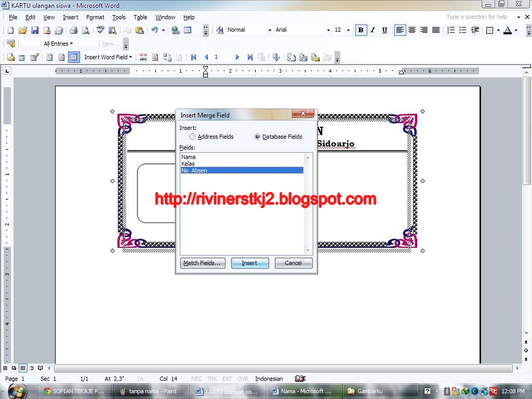Screen dimensions: 532x399
Task: Select the Nama field in the Fields list
Action: 242,157
